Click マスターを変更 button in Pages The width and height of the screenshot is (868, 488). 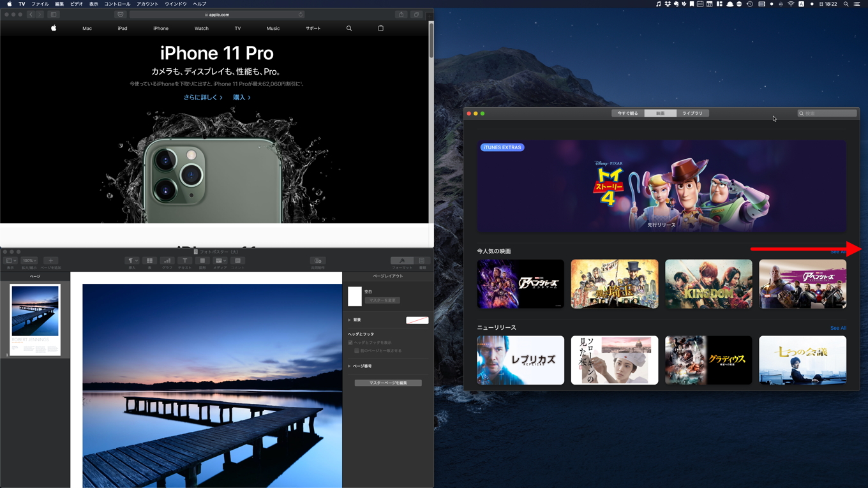point(382,300)
